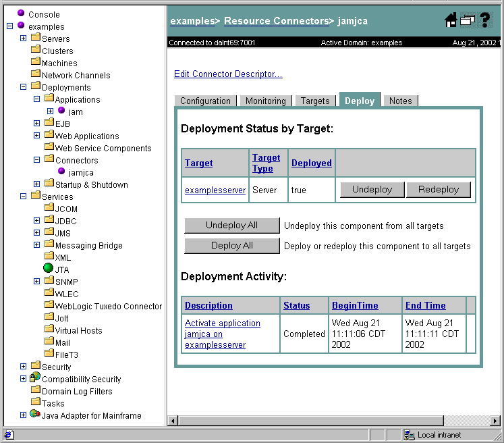Viewport: 504px width, 443px height.
Task: Expand the Servers tree node
Action: (24, 38)
